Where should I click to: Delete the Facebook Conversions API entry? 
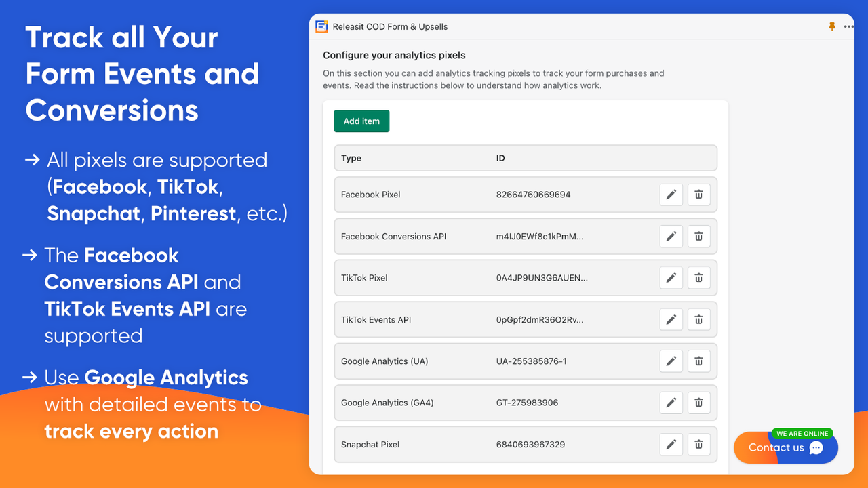click(698, 237)
